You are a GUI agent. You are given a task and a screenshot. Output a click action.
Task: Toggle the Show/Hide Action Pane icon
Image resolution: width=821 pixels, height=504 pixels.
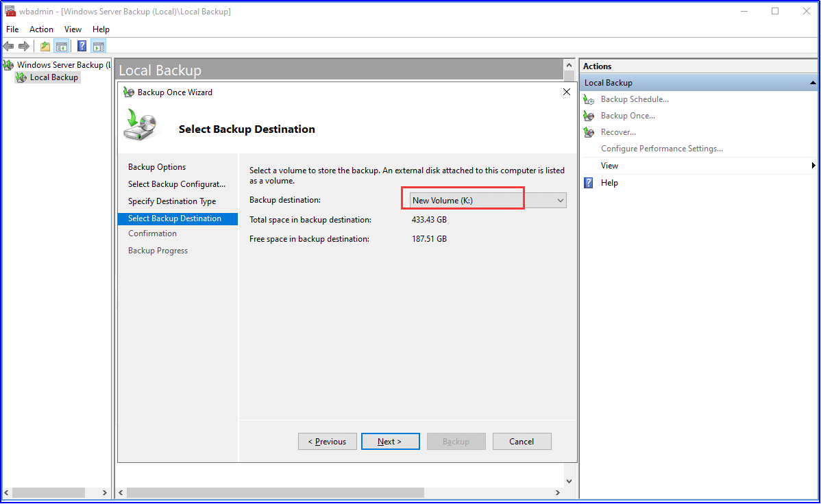pyautogui.click(x=99, y=46)
